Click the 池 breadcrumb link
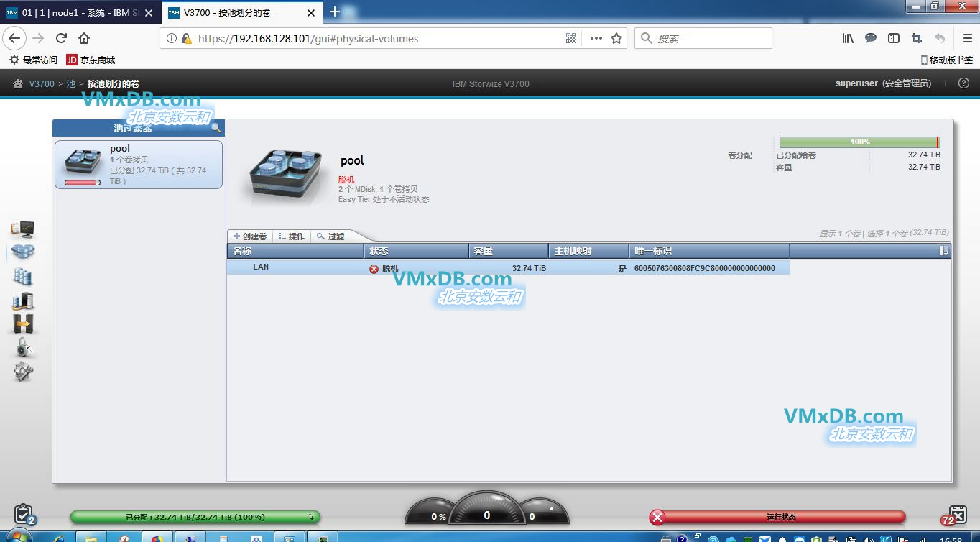 [71, 84]
